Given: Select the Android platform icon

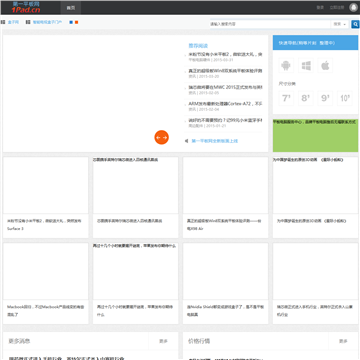Looking at the screenshot, I should (286, 65).
